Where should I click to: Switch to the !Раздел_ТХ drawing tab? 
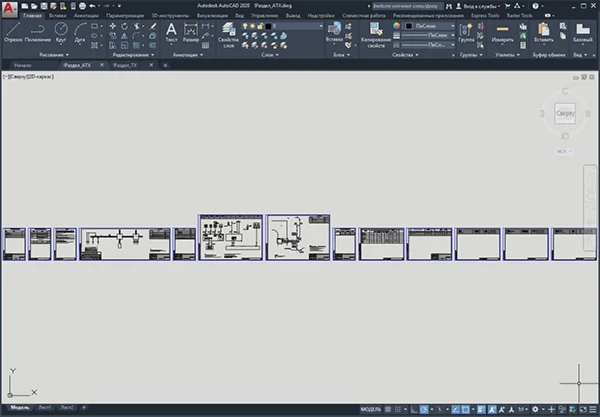coord(125,65)
